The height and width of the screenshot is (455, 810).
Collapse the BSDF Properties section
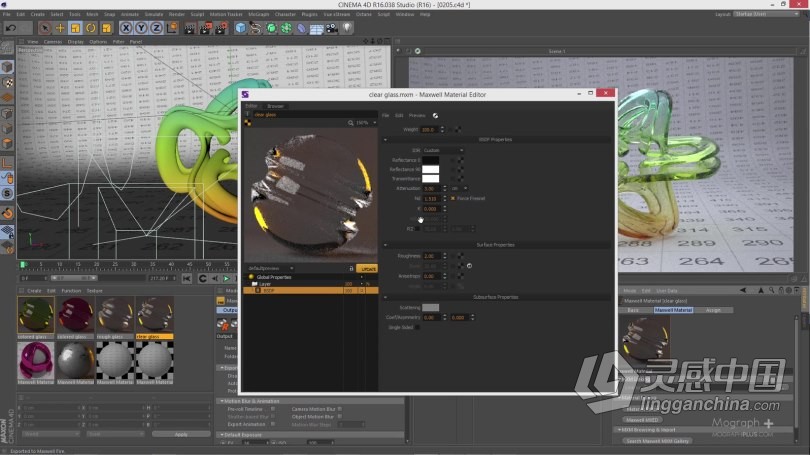tap(385, 140)
